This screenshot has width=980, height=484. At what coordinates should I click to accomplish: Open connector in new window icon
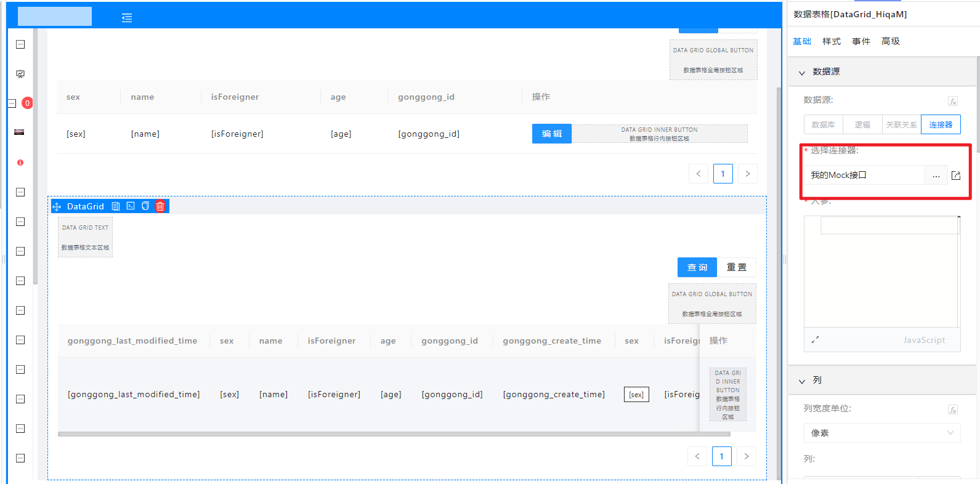(x=956, y=175)
